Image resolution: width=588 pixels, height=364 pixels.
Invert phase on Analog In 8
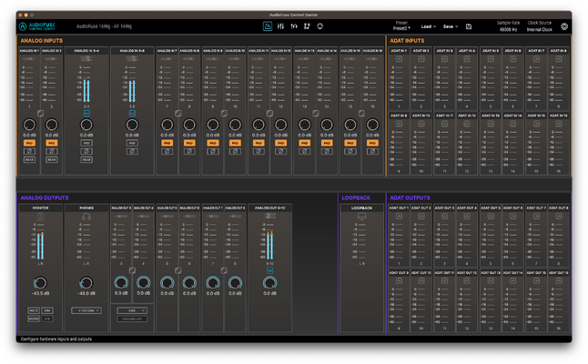tap(189, 151)
